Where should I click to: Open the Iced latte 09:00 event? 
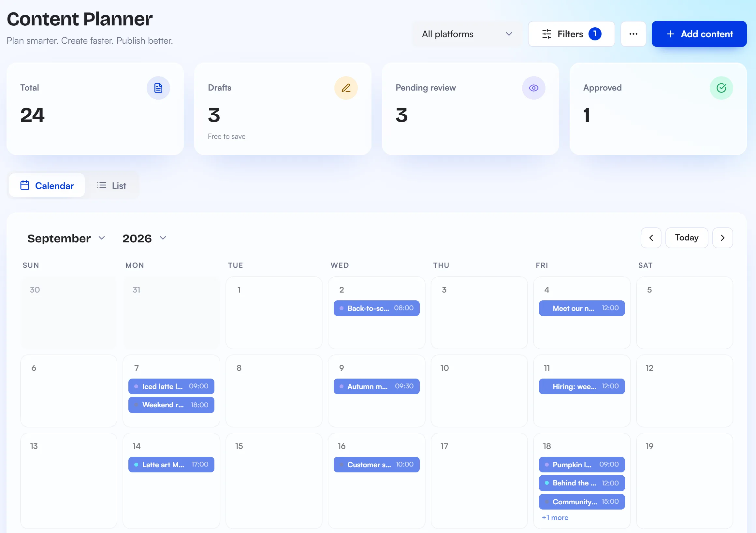(x=171, y=386)
